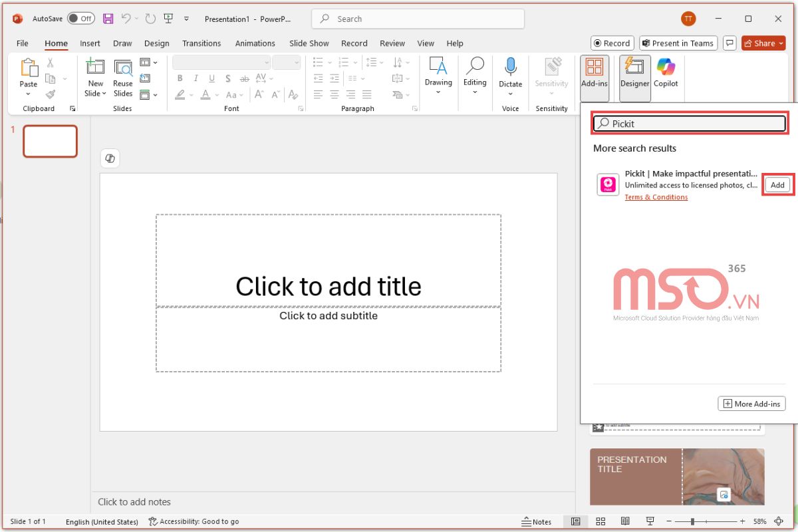Open Slide Layout dropdown

pyautogui.click(x=148, y=63)
